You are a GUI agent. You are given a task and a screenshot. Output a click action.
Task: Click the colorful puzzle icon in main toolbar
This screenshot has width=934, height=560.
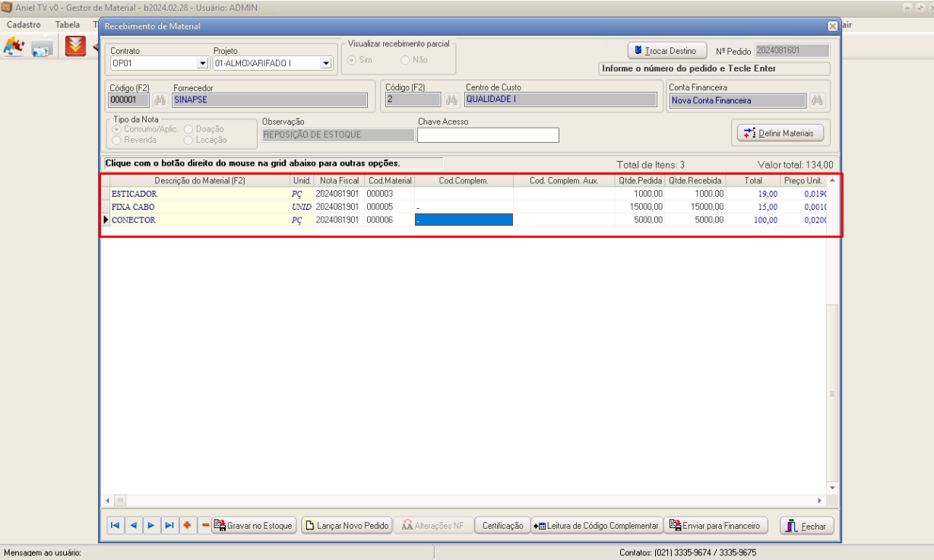14,47
